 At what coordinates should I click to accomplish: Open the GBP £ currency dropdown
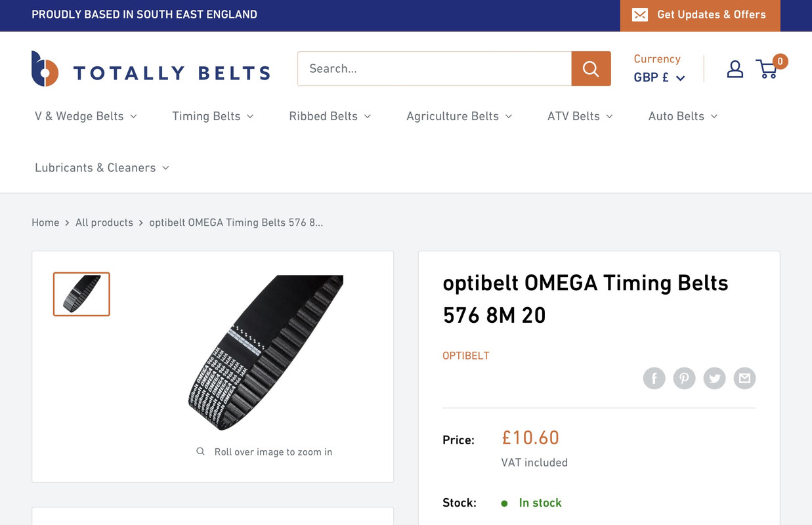click(659, 77)
